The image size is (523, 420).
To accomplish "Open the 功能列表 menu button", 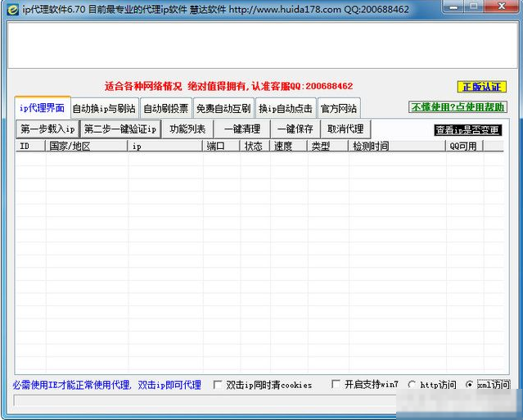I will pyautogui.click(x=188, y=129).
